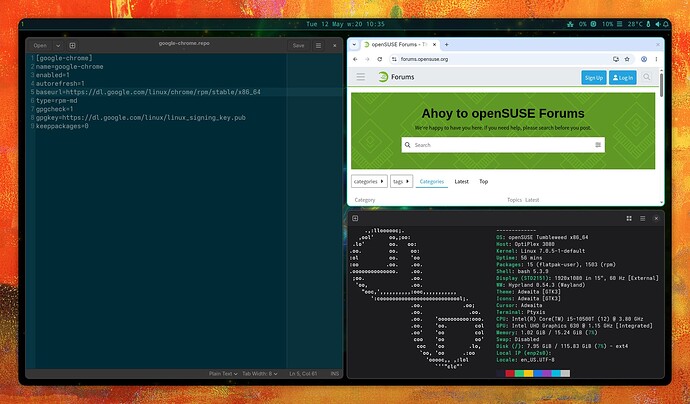Open the tags filter dropdown
This screenshot has height=404, width=690.
pyautogui.click(x=401, y=181)
